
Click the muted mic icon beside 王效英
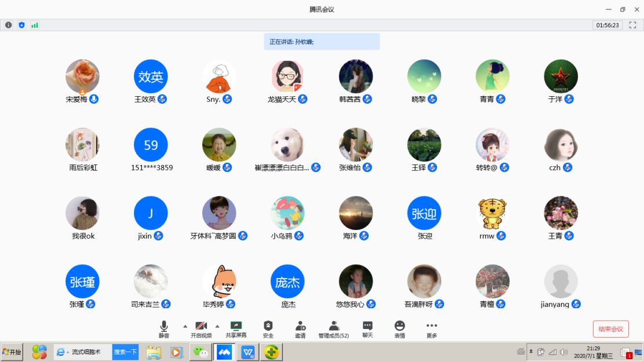(x=162, y=99)
